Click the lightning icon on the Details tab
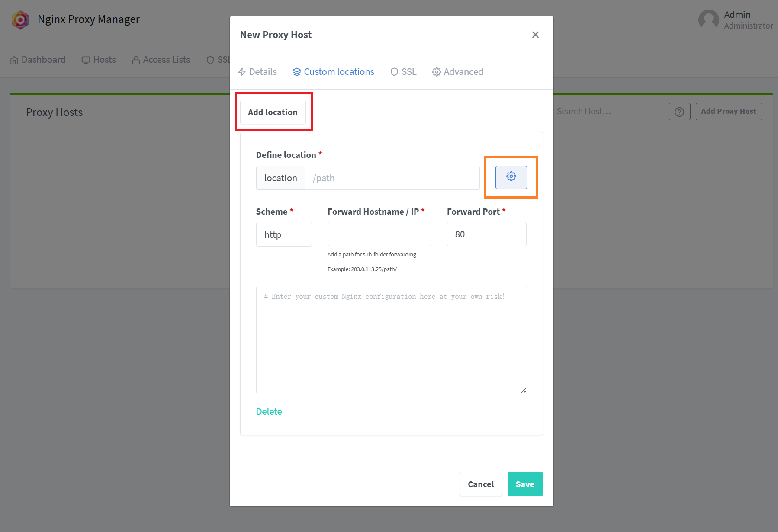778x532 pixels. click(x=242, y=72)
